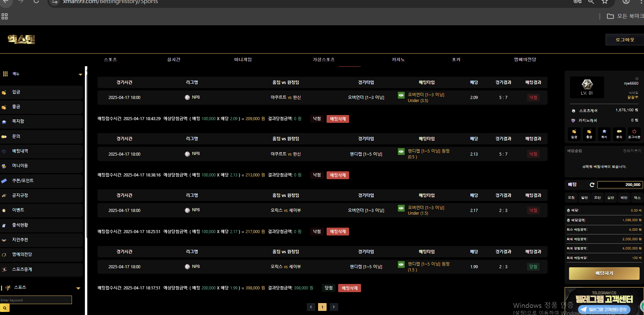Open the 모든 북마크 bookmarks folder
644x315 pixels.
tap(625, 16)
